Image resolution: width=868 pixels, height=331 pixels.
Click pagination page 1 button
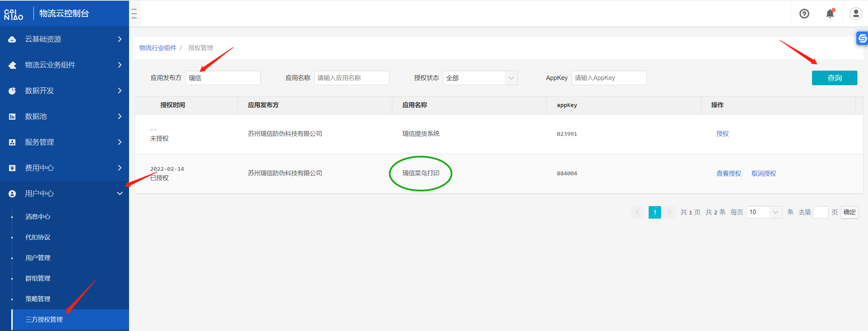[x=655, y=212]
